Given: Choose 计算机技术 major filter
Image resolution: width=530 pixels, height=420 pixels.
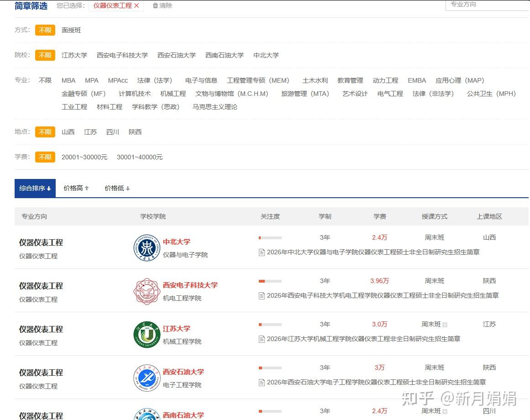Looking at the screenshot, I should (x=135, y=94).
